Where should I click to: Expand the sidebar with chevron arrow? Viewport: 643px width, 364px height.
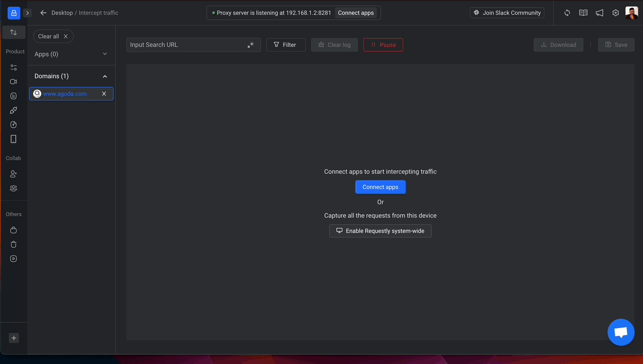pyautogui.click(x=27, y=13)
